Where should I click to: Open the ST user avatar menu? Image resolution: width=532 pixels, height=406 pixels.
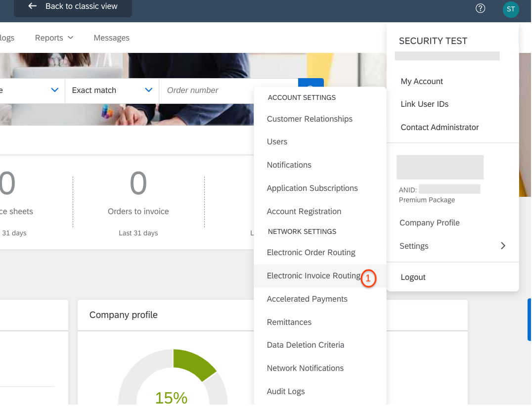pyautogui.click(x=510, y=9)
